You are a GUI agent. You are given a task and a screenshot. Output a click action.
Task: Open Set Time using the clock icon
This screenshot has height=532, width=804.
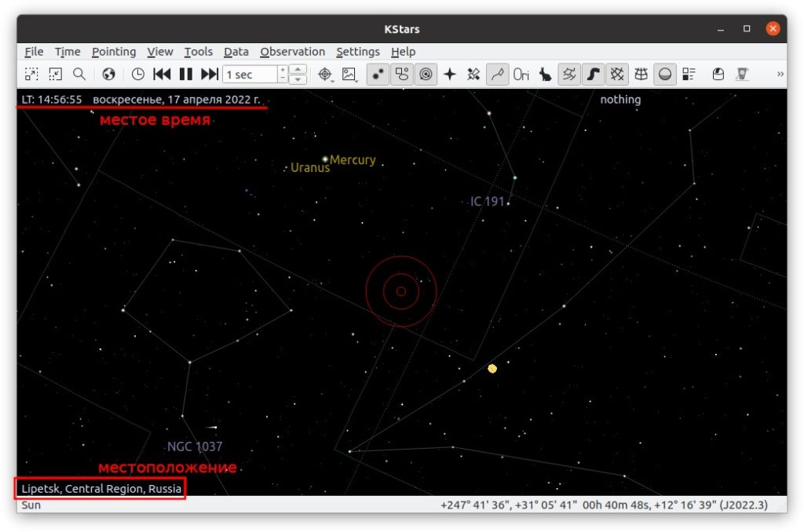[x=137, y=75]
